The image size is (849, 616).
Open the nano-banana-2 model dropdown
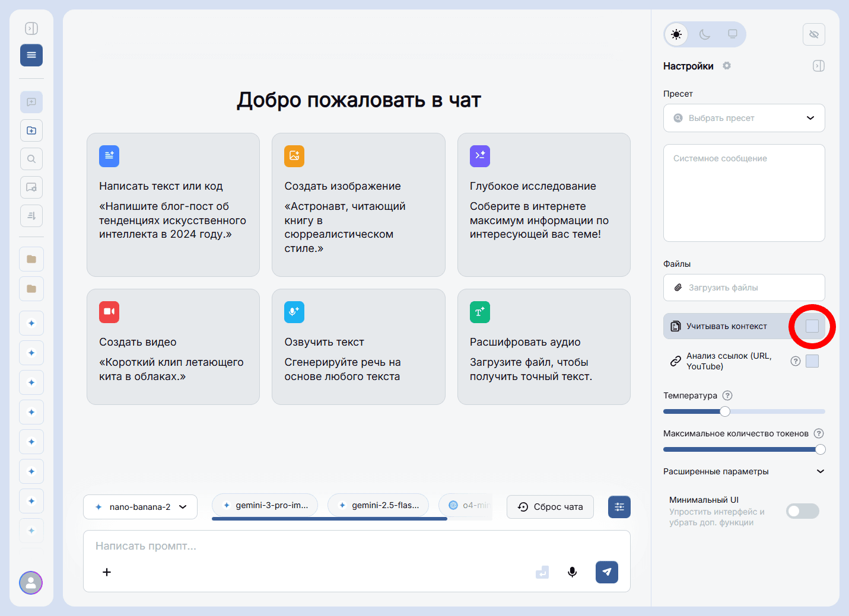(x=140, y=507)
